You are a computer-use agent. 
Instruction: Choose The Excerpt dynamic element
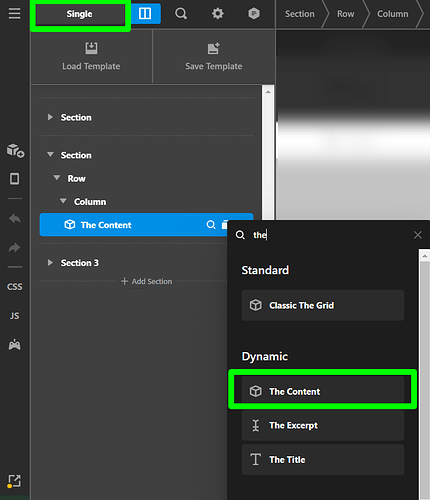tap(323, 426)
